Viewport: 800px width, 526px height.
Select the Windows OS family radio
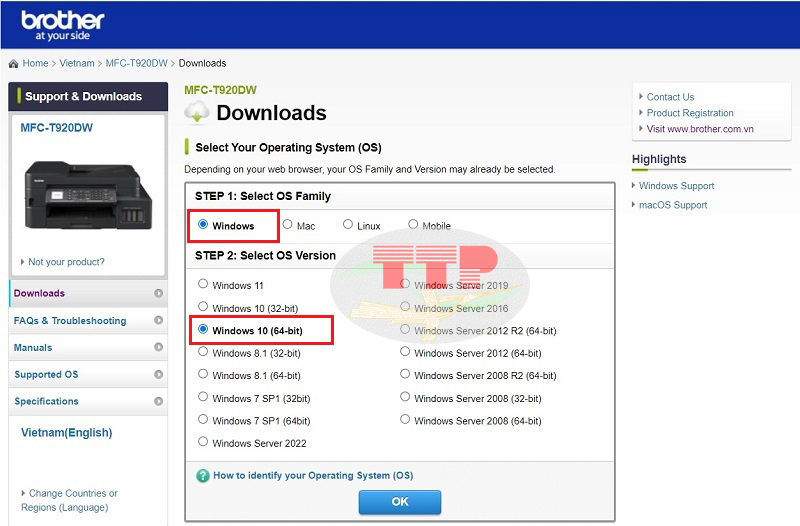pyautogui.click(x=203, y=224)
